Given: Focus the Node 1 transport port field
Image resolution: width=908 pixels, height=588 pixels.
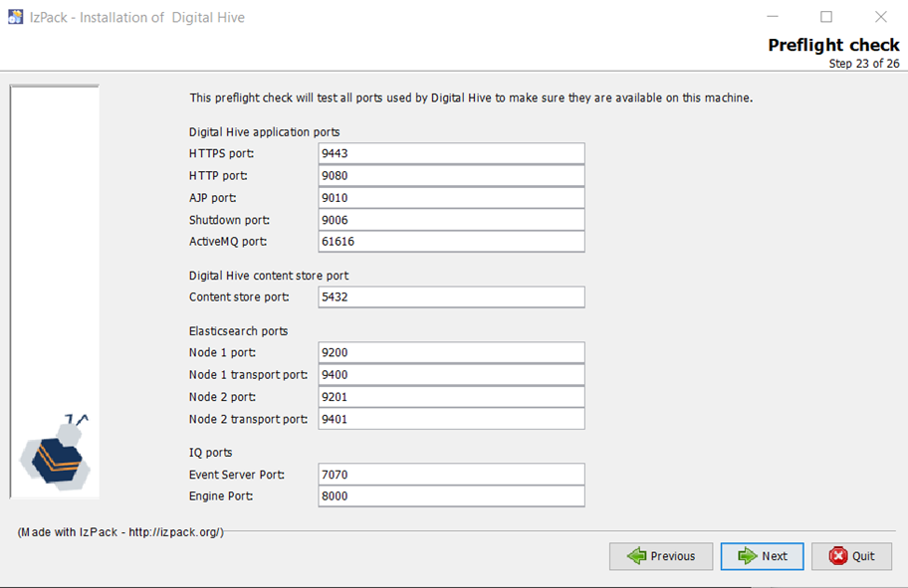Looking at the screenshot, I should click(452, 374).
